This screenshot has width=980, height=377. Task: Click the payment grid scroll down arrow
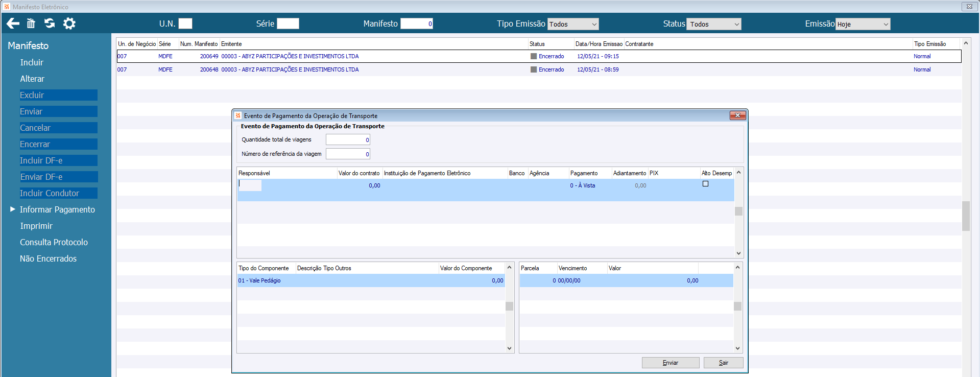click(738, 253)
